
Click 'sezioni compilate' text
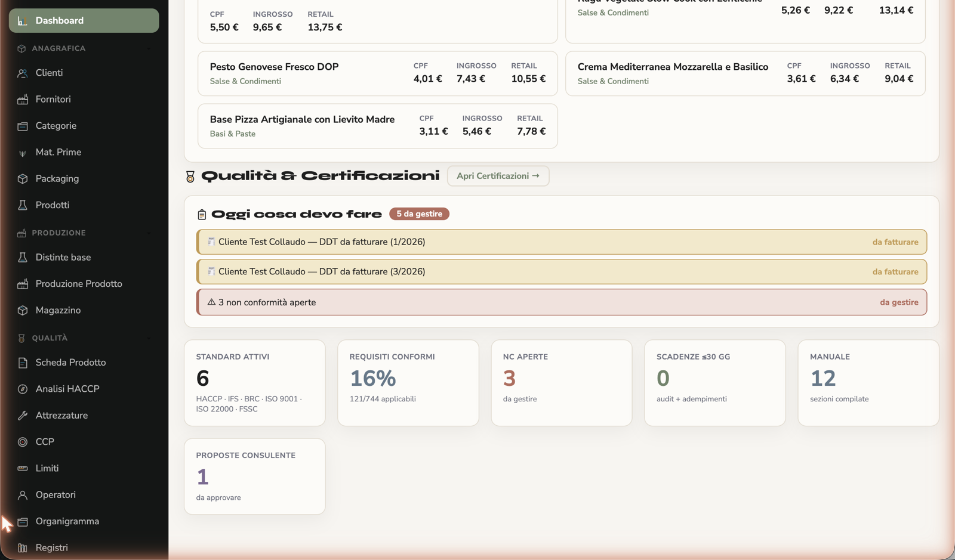839,399
